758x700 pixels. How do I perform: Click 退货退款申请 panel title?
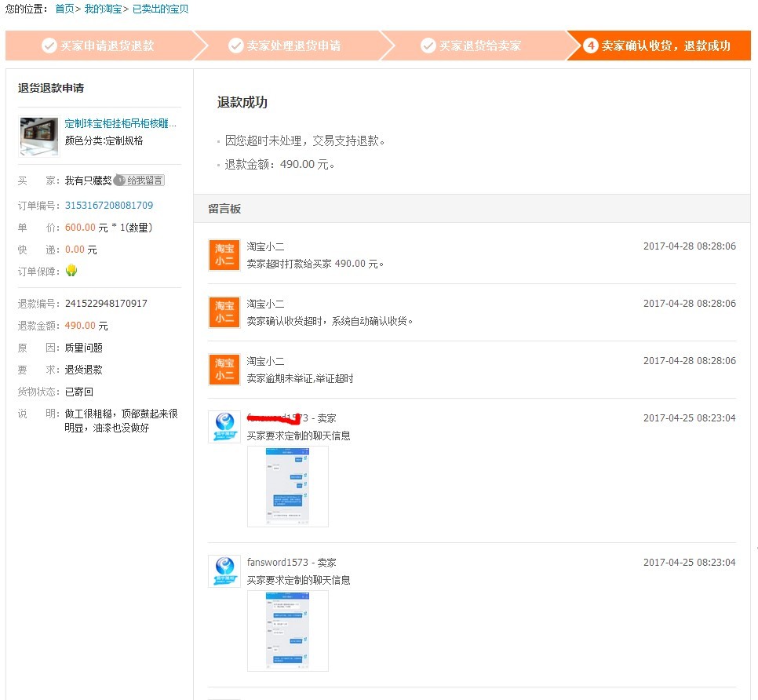pos(51,88)
